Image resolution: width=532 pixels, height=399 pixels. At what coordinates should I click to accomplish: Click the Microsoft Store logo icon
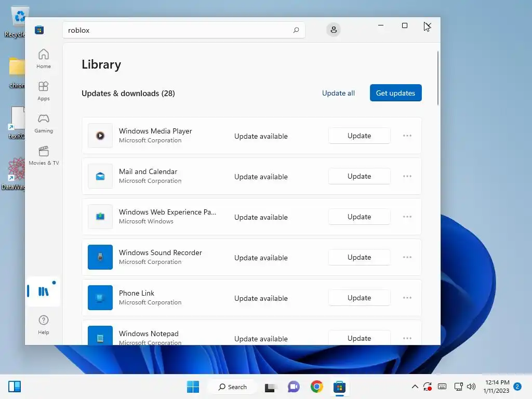coord(39,30)
